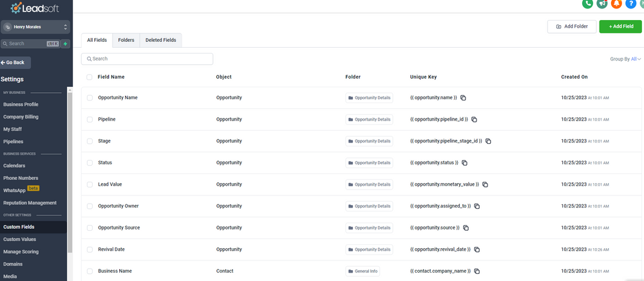Screen dimensions: 644x281
Task: Copy the opportunity.name unique key
Action: click(463, 98)
